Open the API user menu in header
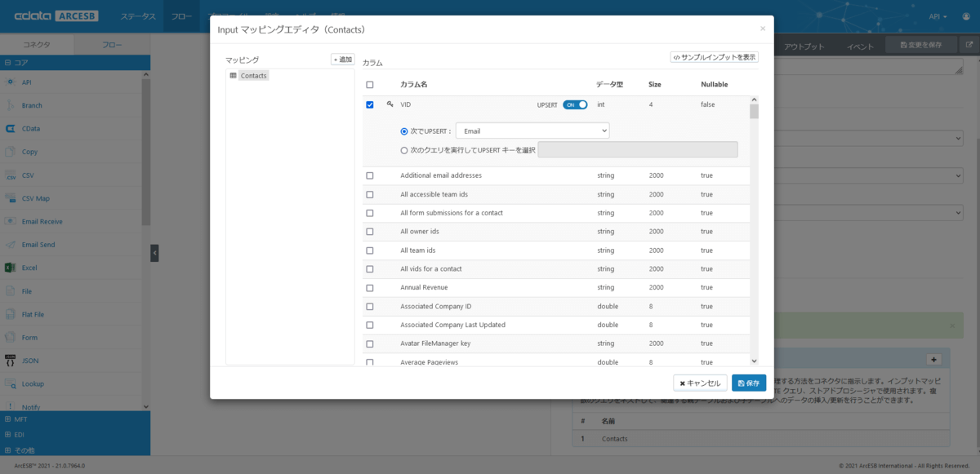 (x=938, y=16)
